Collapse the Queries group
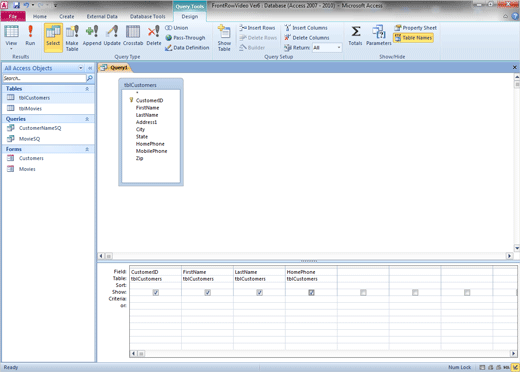The height and width of the screenshot is (372, 520). pyautogui.click(x=87, y=119)
